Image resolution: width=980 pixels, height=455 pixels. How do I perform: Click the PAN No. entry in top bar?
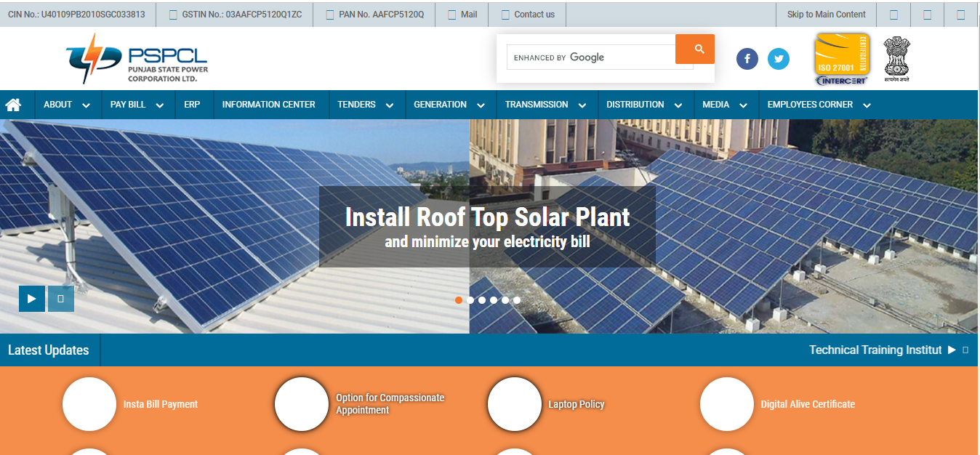pos(375,15)
